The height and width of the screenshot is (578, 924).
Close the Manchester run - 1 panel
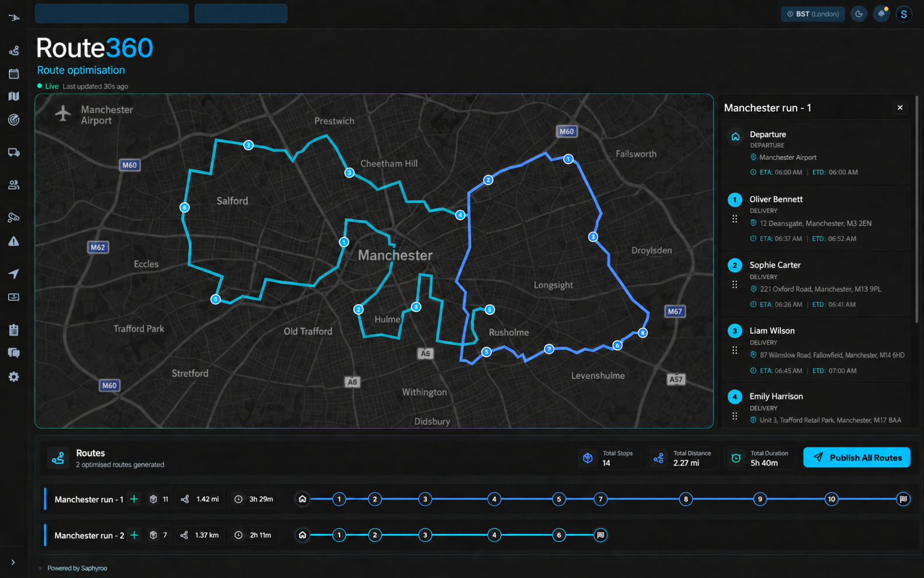(900, 108)
